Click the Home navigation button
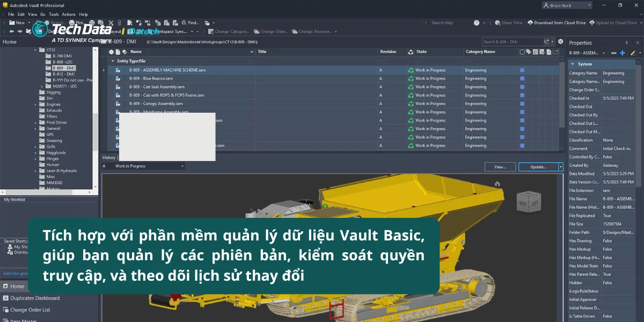Image resolution: width=644 pixels, height=322 pixels. coord(13,287)
